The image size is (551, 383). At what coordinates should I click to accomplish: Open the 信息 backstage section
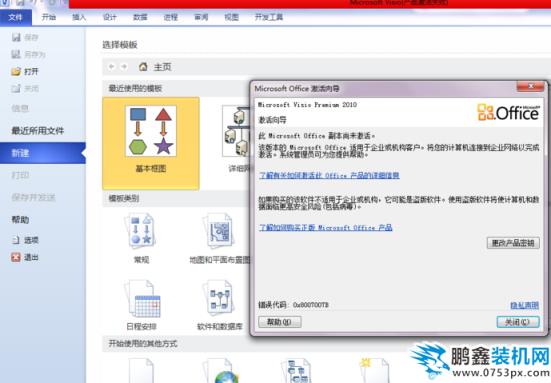tap(20, 108)
